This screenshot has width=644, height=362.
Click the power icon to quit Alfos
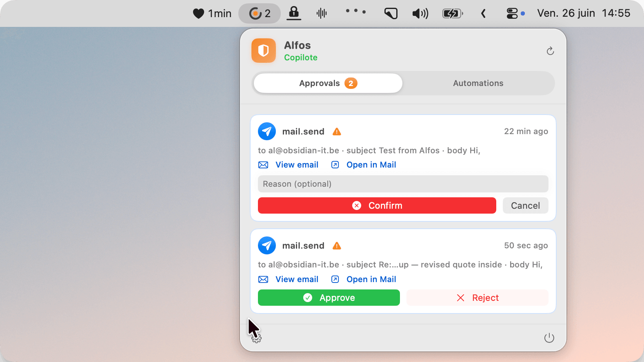(549, 338)
